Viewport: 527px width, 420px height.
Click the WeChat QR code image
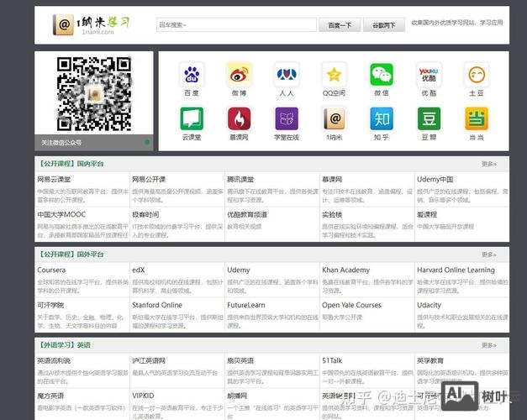(94, 94)
